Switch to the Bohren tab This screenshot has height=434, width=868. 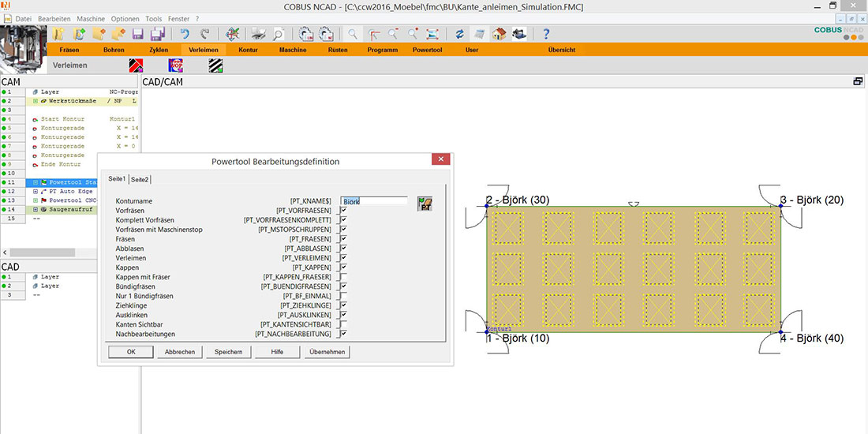coord(114,50)
